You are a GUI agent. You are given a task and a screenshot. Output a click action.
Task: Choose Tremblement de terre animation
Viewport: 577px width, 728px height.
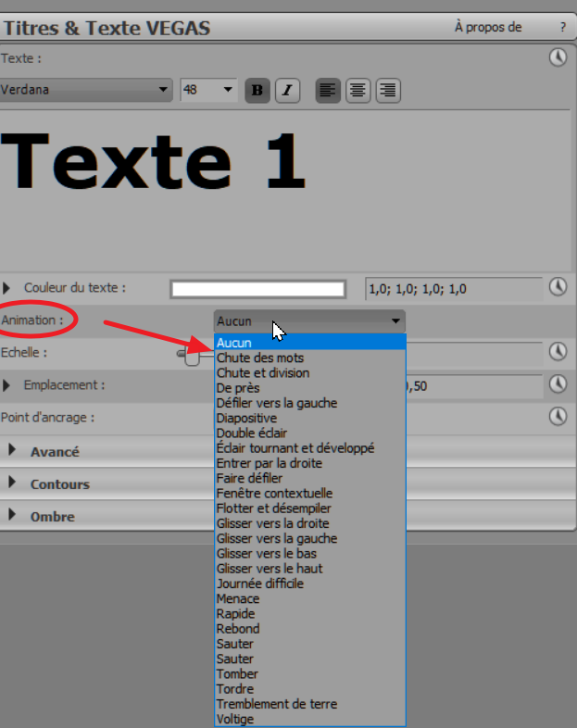point(310,704)
